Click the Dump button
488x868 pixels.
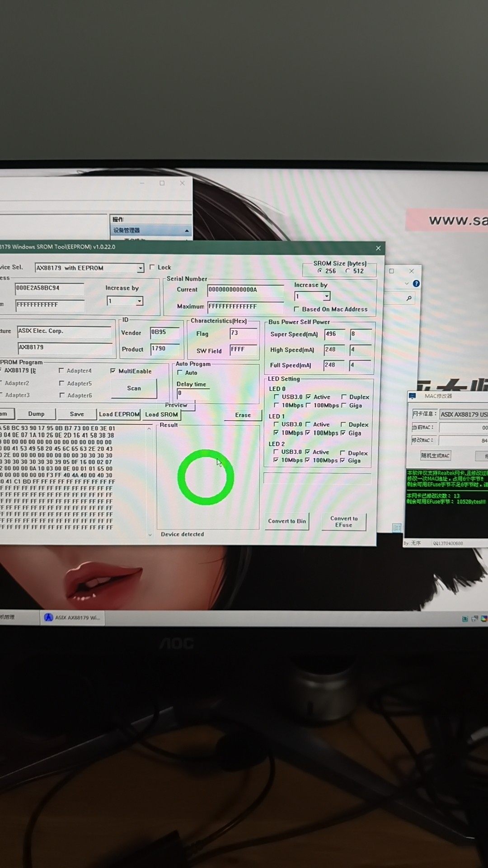tap(36, 414)
